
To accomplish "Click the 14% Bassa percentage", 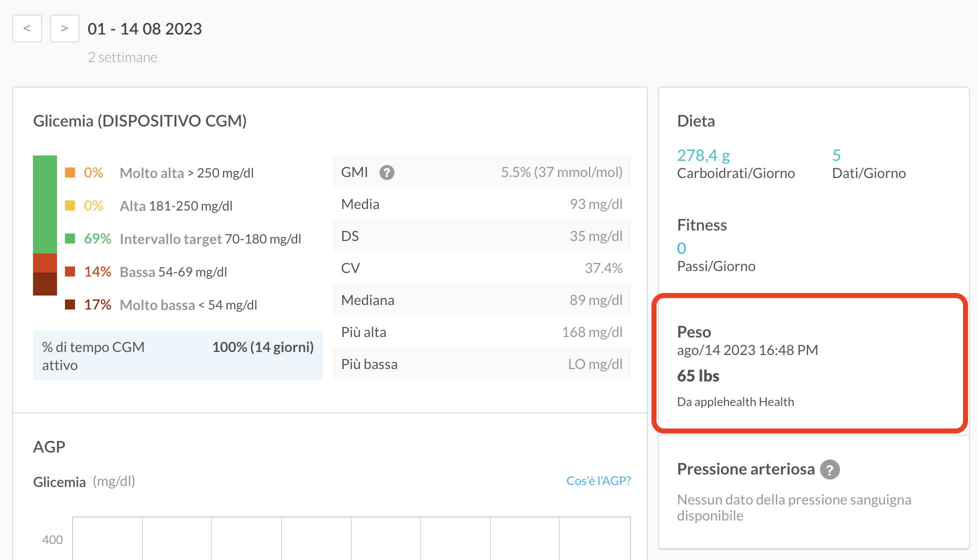I will pyautogui.click(x=97, y=271).
